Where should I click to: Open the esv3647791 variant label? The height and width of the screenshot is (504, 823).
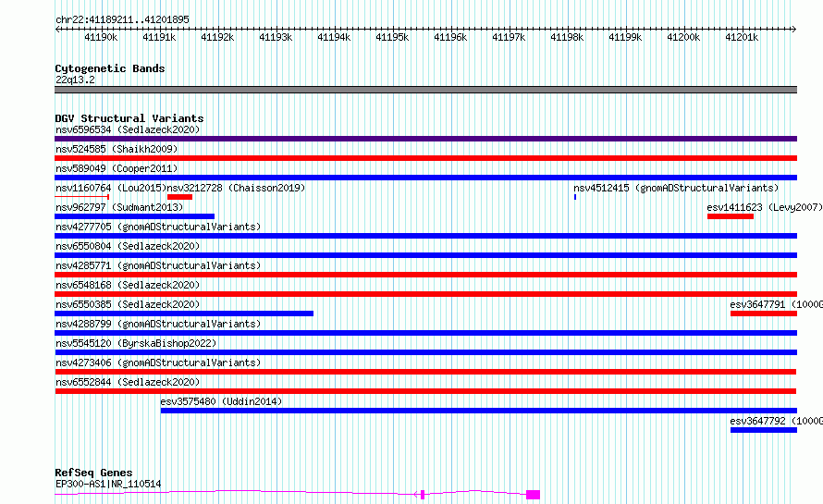[x=776, y=304]
